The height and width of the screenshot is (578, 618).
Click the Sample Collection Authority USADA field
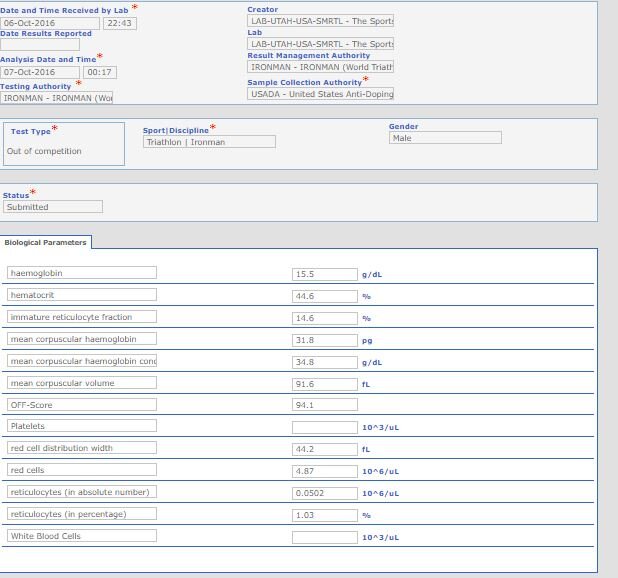320,94
